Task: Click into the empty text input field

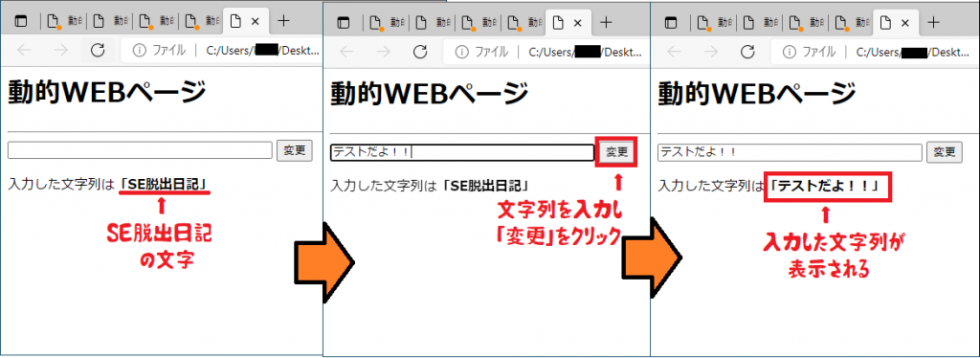Action: (140, 150)
